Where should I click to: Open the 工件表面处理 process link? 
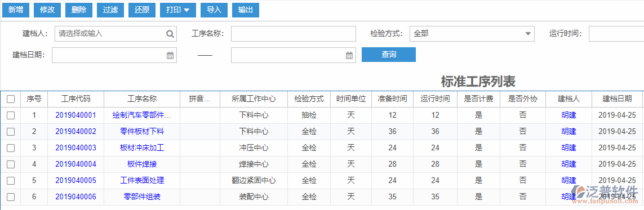(x=141, y=181)
